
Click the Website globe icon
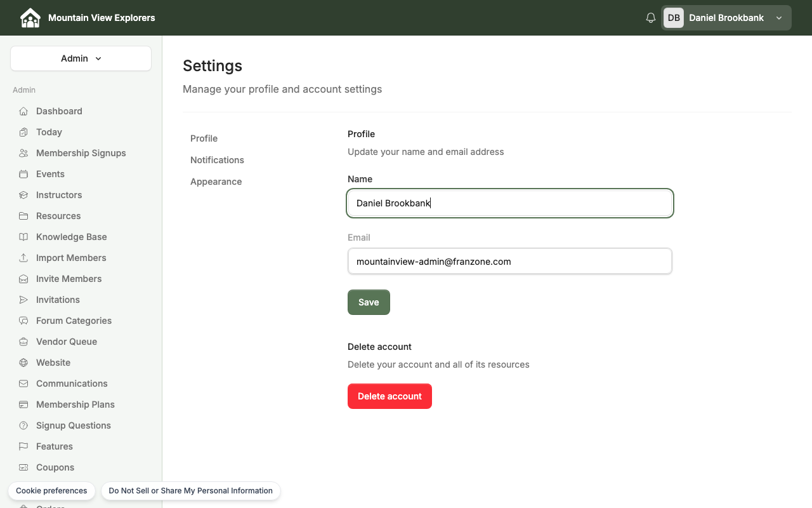coord(23,363)
